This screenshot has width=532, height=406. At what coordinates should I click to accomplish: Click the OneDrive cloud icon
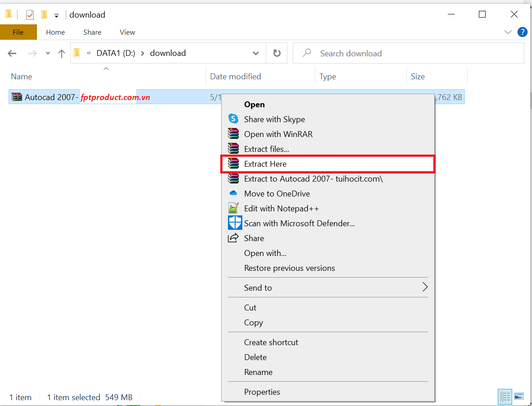(x=233, y=193)
